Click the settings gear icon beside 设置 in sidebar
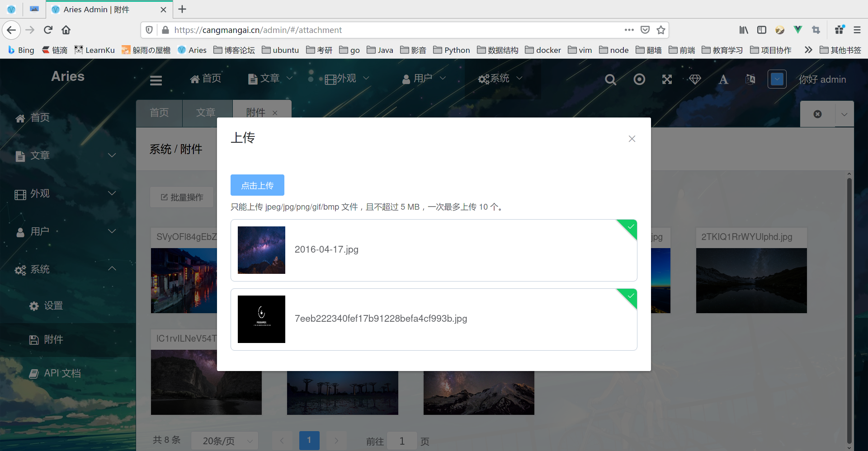This screenshot has height=451, width=868. pos(34,305)
